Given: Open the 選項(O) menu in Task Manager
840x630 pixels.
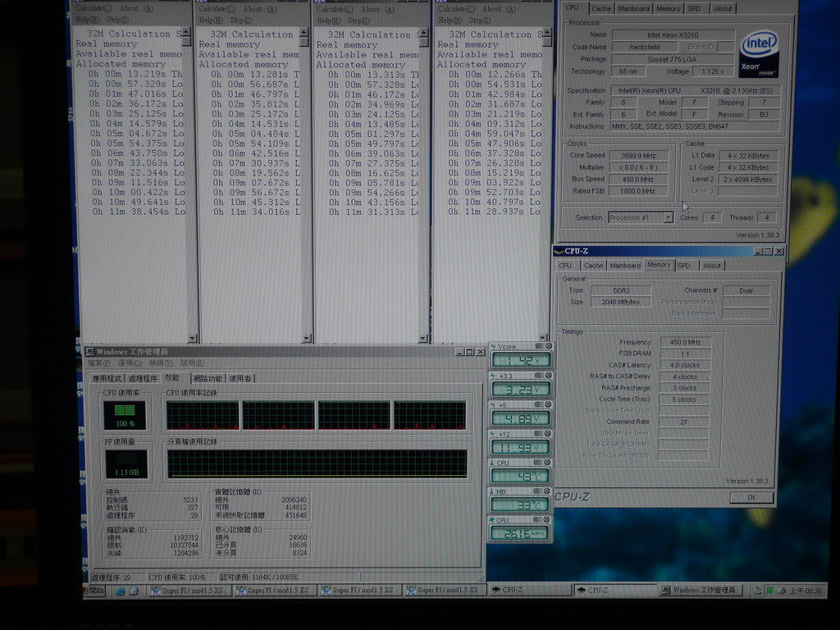Looking at the screenshot, I should coord(130,363).
